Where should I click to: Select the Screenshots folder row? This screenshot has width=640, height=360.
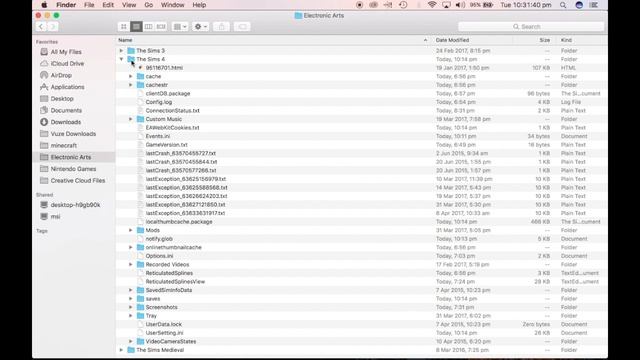pos(361,307)
